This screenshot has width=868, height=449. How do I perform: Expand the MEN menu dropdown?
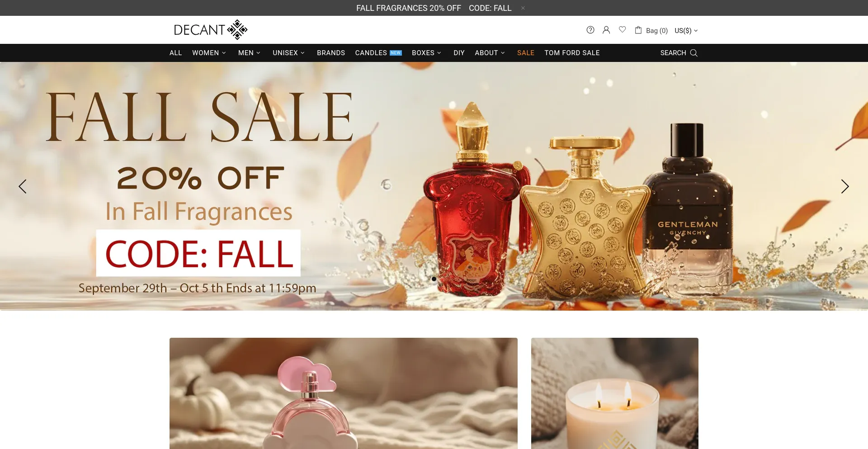point(249,53)
